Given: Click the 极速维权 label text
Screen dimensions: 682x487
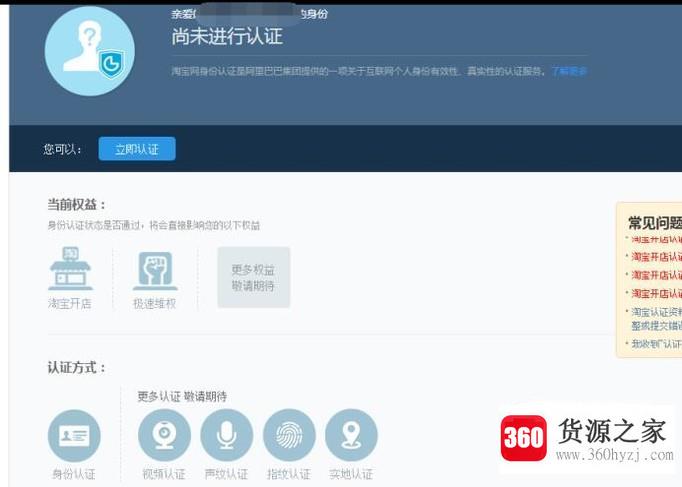Looking at the screenshot, I should tap(154, 303).
